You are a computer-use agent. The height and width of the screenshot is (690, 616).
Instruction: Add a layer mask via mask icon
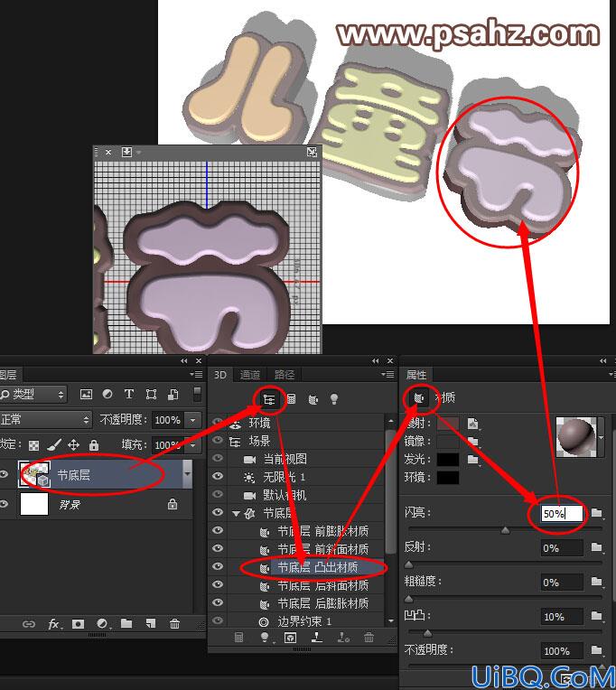[78, 624]
